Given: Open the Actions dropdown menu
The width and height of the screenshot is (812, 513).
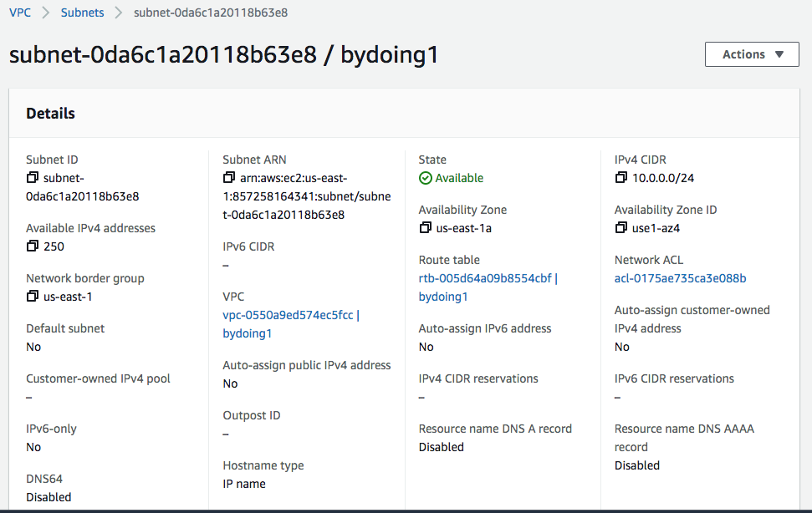Looking at the screenshot, I should [752, 54].
